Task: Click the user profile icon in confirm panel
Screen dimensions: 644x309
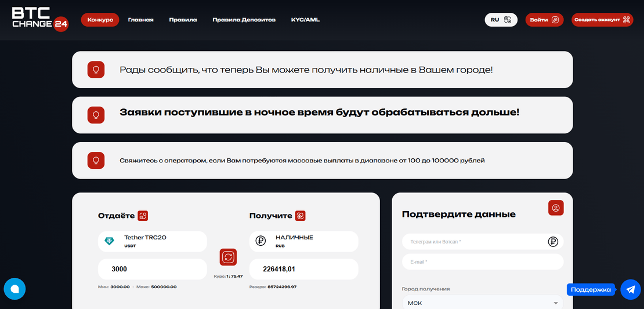Action: 556,208
